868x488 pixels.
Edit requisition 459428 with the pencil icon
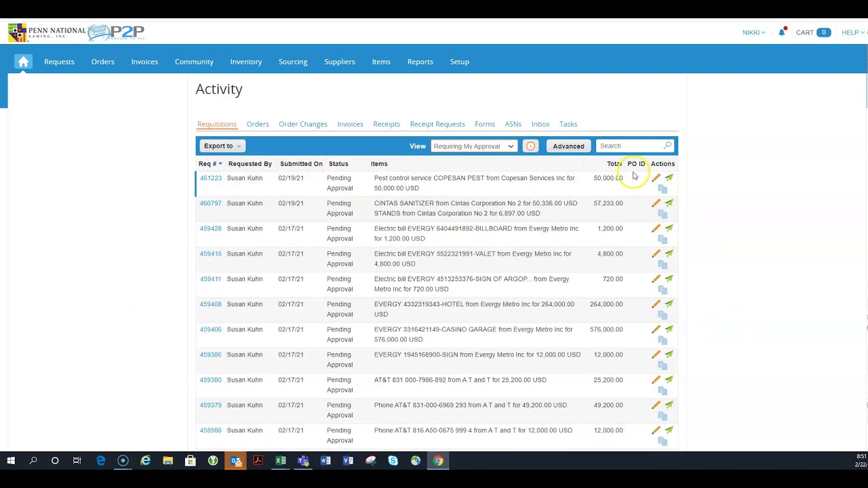(x=656, y=228)
